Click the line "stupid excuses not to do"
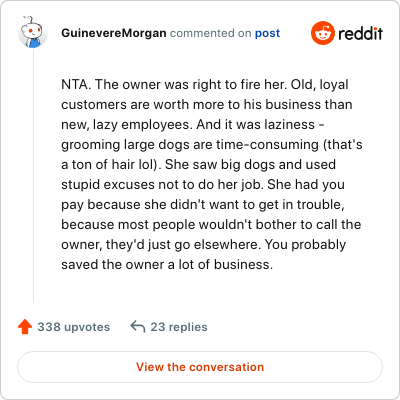 [x=203, y=185]
